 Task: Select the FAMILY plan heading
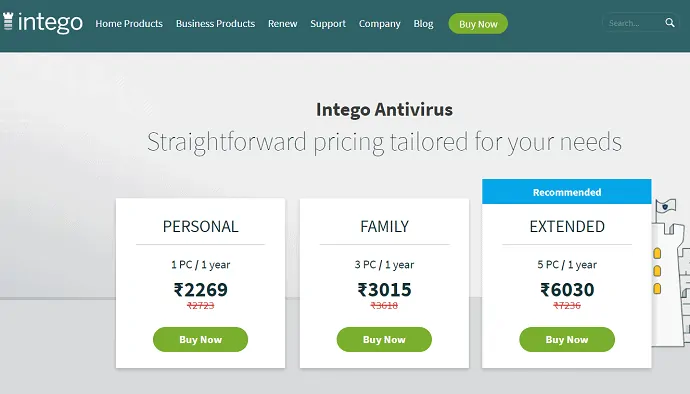(384, 227)
